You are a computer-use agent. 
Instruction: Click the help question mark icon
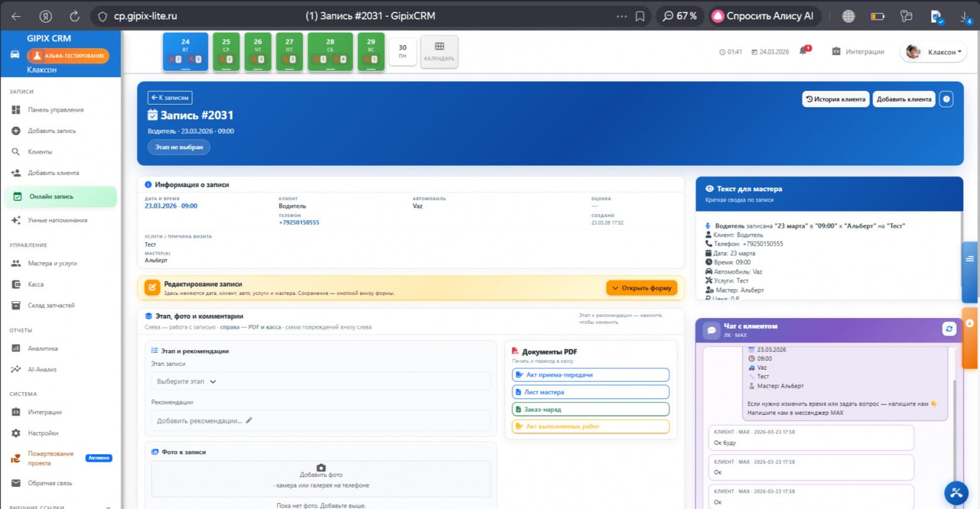(x=946, y=99)
